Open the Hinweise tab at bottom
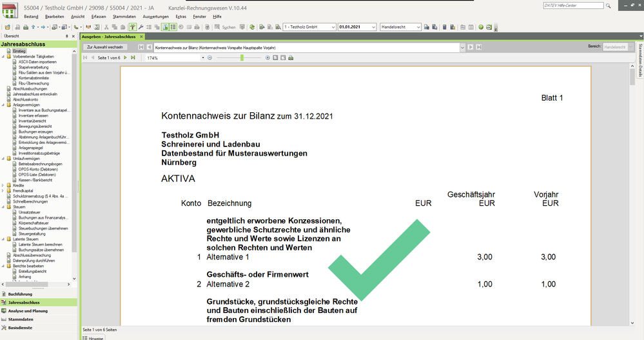This screenshot has height=340, width=644. click(x=93, y=338)
